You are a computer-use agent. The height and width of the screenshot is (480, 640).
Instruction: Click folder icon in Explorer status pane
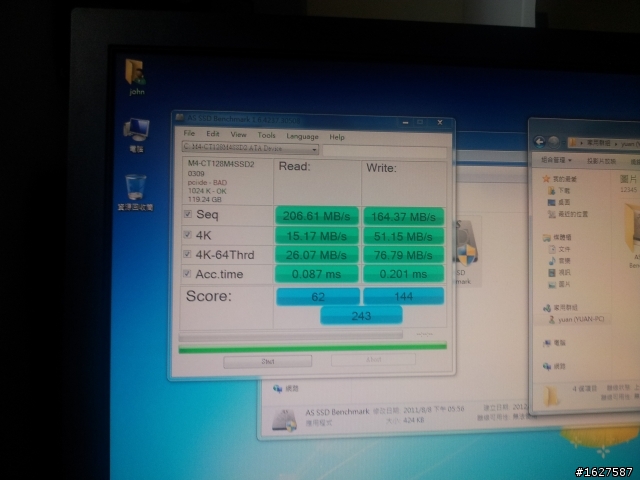pos(551,395)
